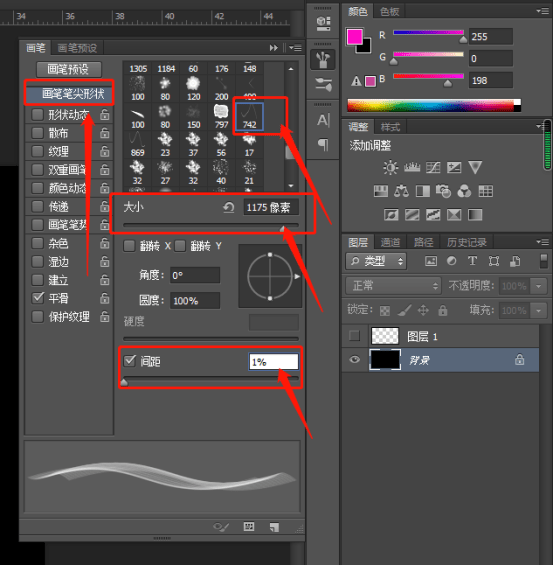Click the Character panel 'A' icon
Viewport: 554px width, 565px height.
323,120
